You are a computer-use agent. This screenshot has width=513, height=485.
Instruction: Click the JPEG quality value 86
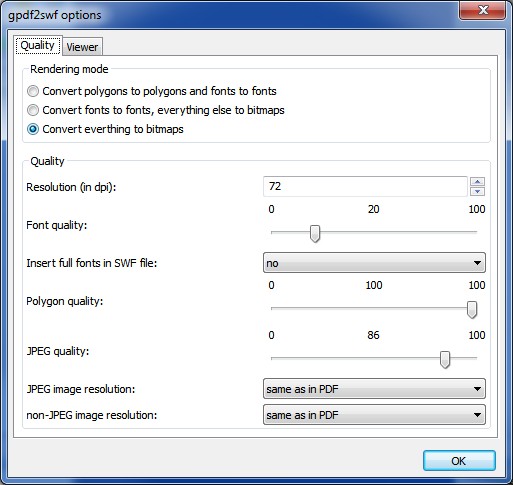(x=373, y=335)
